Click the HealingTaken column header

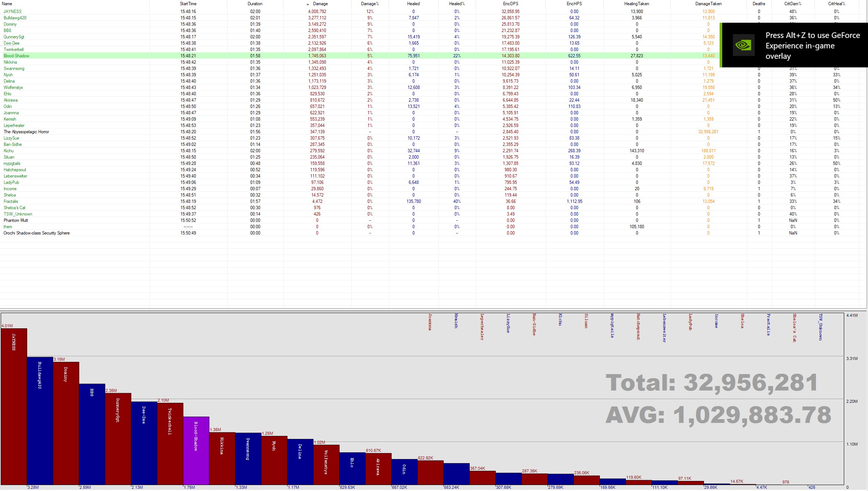point(636,4)
